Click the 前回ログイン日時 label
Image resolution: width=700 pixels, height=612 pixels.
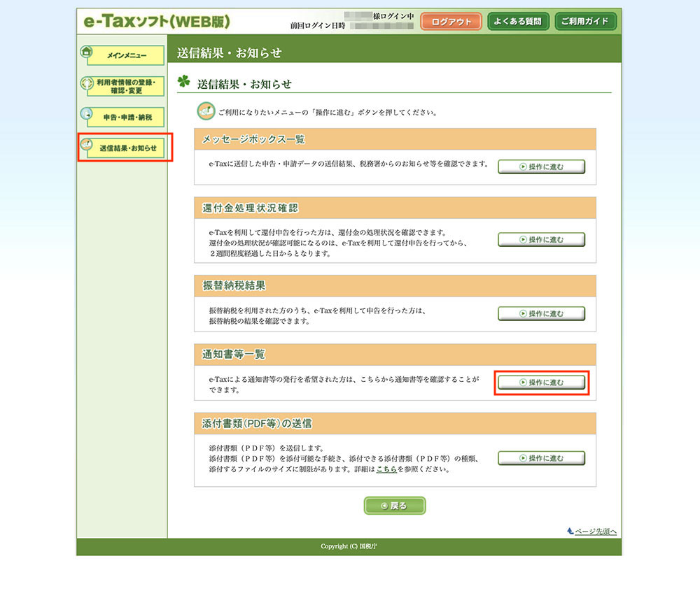(317, 26)
